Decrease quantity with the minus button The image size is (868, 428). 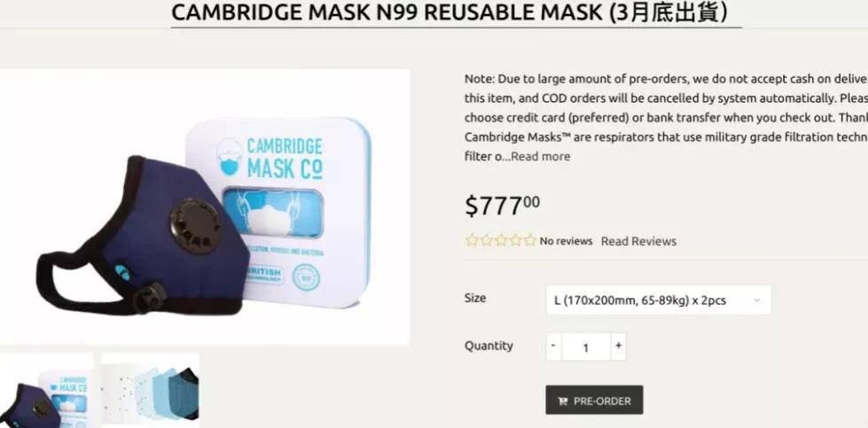click(x=553, y=346)
